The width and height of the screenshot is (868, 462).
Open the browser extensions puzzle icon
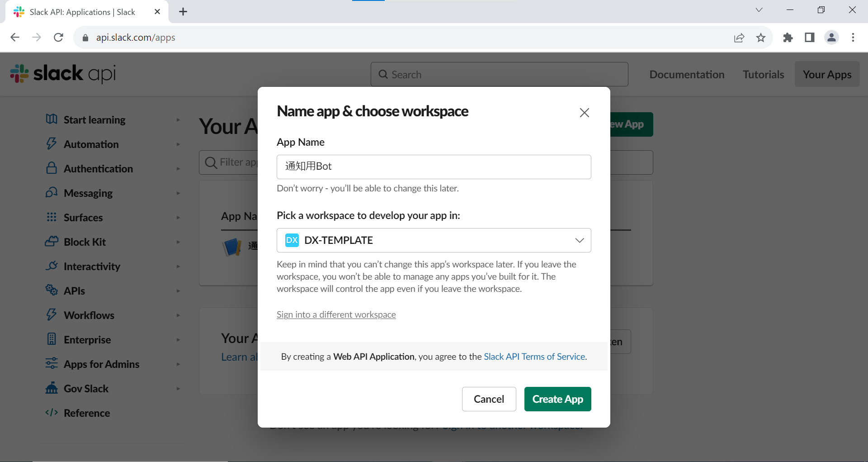[788, 38]
